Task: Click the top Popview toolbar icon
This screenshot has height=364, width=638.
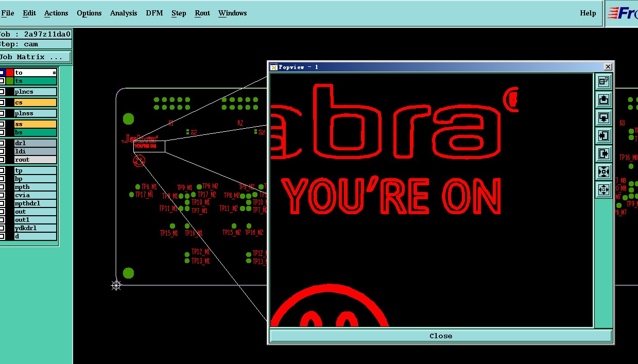Action: pos(603,81)
